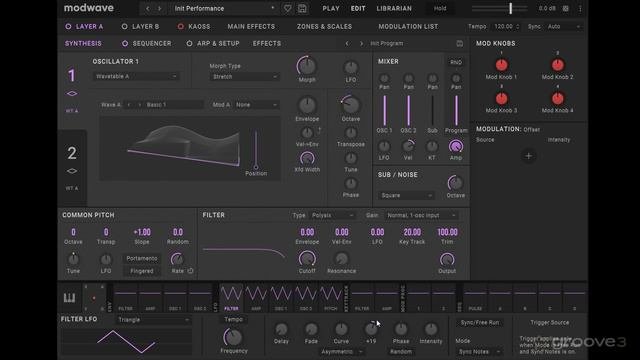Image resolution: width=640 pixels, height=360 pixels.
Task: Select the Amp LFO waveform slot
Action: click(256, 298)
